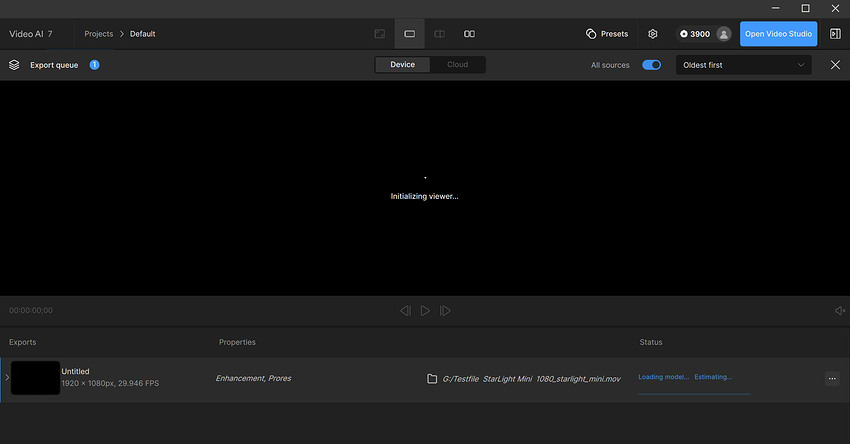This screenshot has height=444, width=850.
Task: Play the video preview
Action: [x=425, y=311]
